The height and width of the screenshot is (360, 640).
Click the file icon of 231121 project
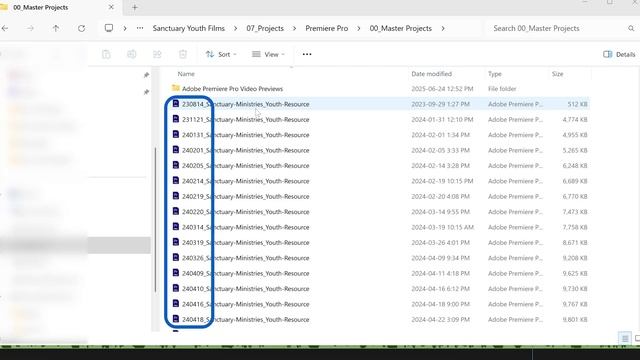(x=176, y=119)
